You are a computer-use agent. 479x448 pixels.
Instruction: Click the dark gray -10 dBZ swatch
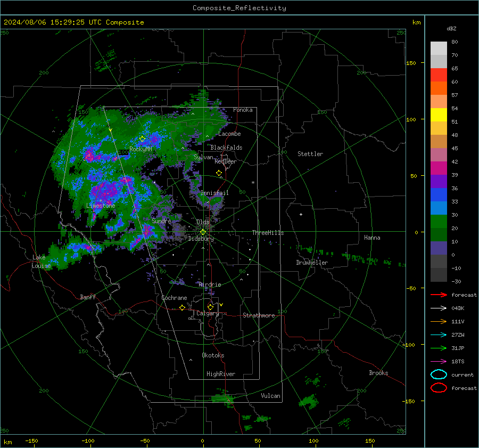pos(439,275)
